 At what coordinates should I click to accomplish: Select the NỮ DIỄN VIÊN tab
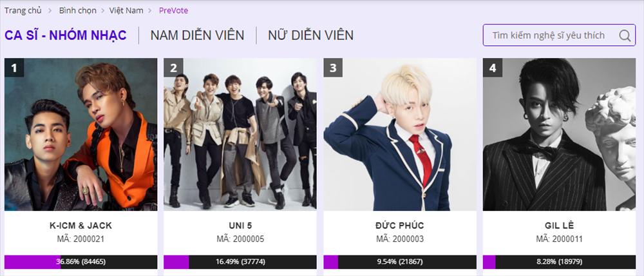310,35
